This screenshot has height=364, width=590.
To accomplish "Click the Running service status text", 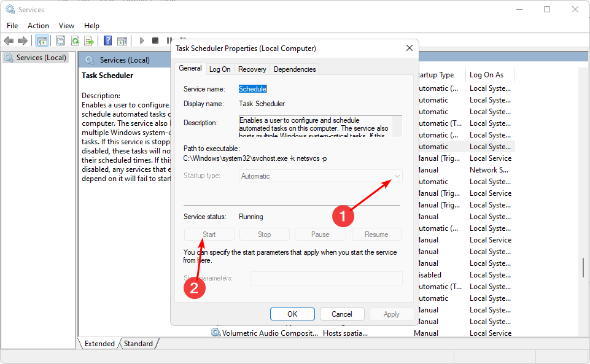I will tap(251, 217).
